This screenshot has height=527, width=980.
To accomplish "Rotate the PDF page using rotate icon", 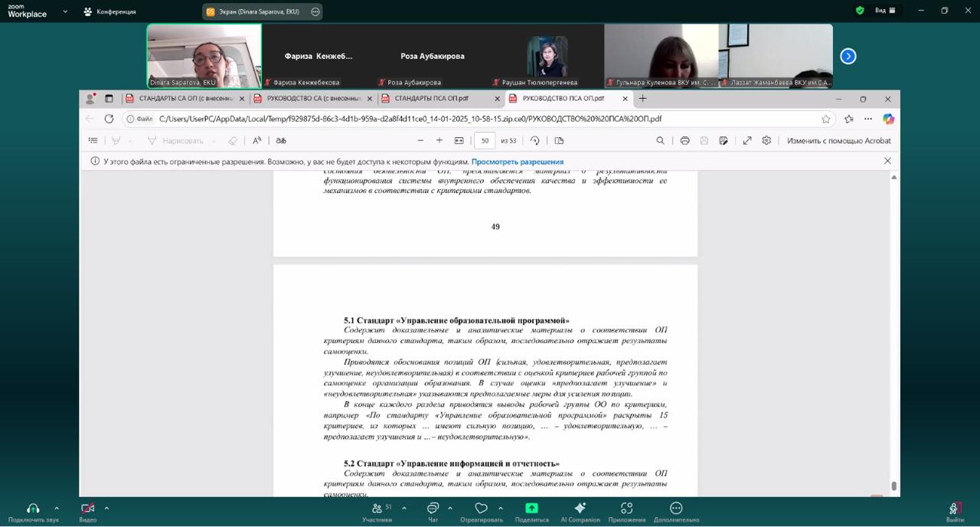I will point(535,141).
